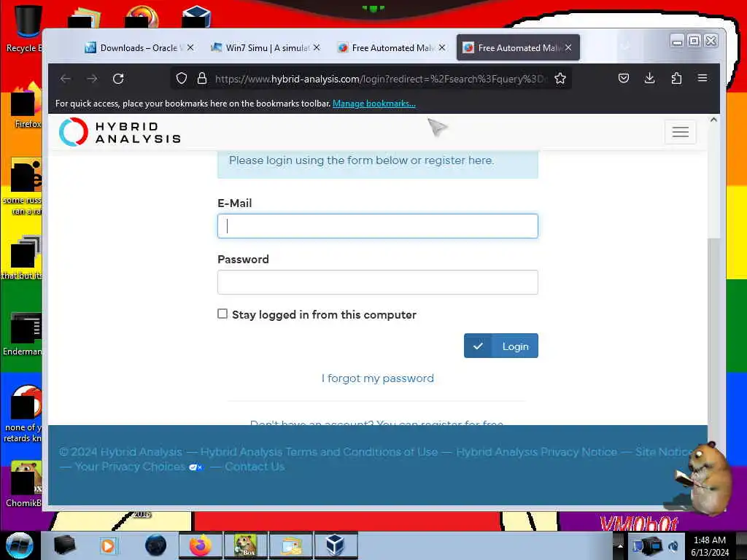Bookmark this page with the star icon
The height and width of the screenshot is (560, 747).
point(560,79)
